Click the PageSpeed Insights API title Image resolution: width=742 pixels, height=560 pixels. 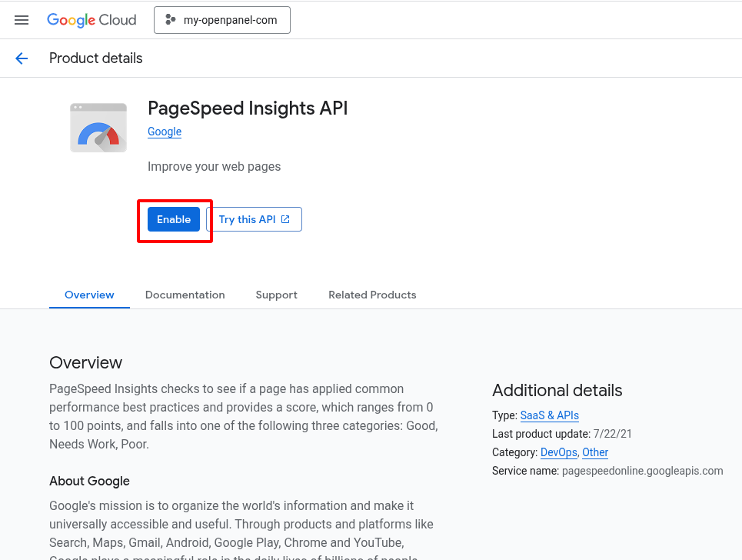point(248,108)
